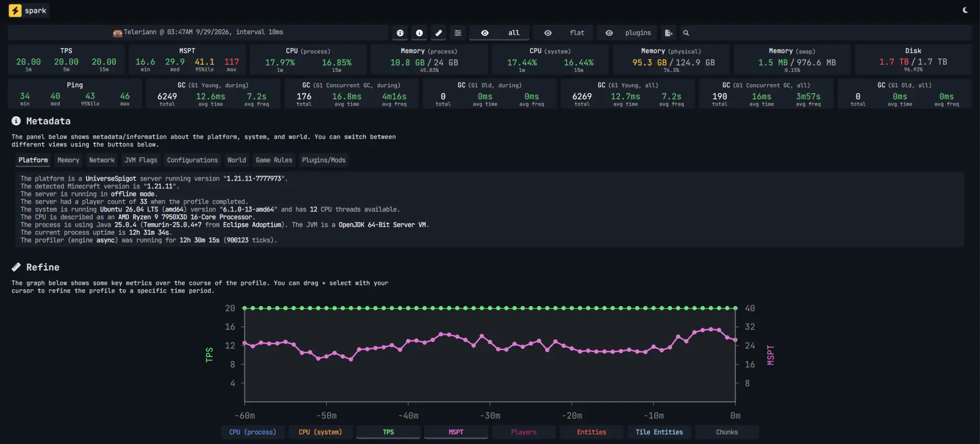Toggle the metadata info icon in the toolbar
980x444 pixels.
tap(420, 33)
